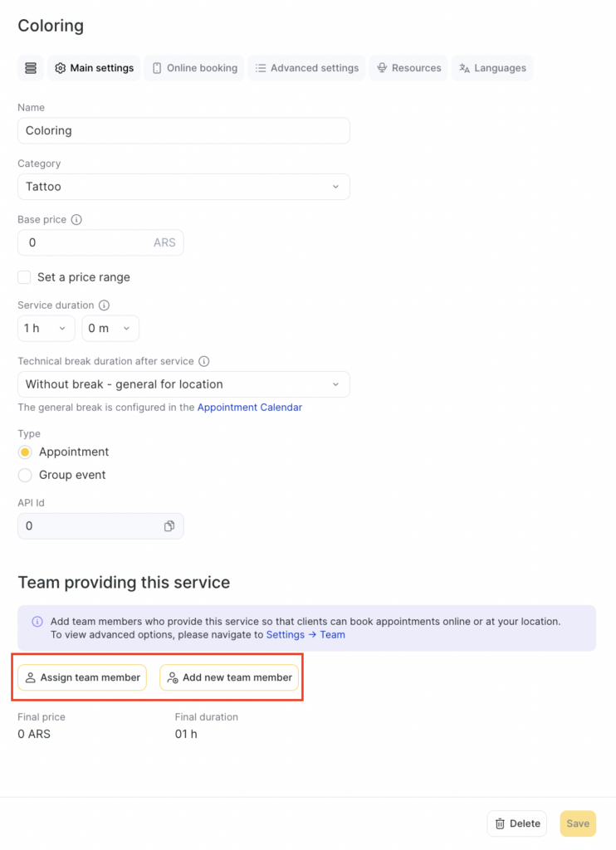Click the Assign team member button

(x=82, y=678)
